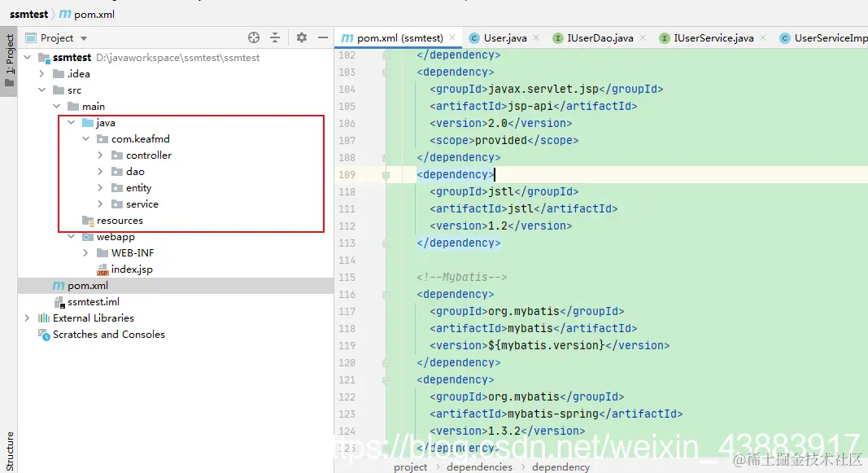Collapse the java folder arrow
This screenshot has width=868, height=473.
[71, 122]
